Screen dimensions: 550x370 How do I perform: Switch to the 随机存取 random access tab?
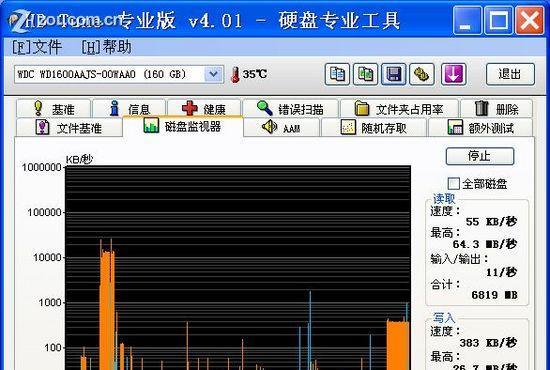374,128
